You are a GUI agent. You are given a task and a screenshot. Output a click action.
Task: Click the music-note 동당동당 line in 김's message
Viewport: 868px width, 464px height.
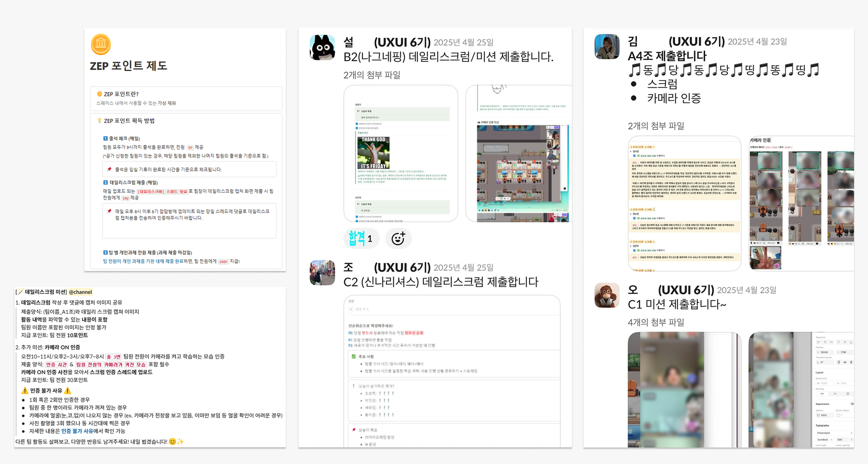pos(723,70)
